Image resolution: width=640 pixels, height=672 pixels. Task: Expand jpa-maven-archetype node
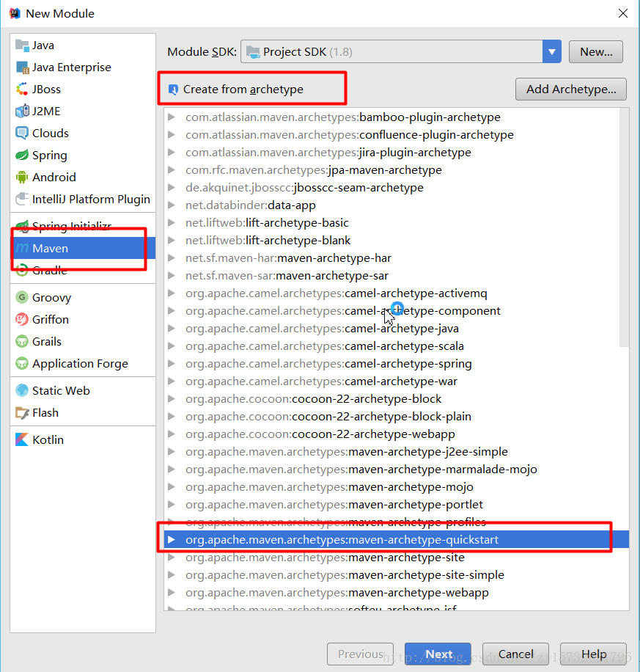(172, 169)
